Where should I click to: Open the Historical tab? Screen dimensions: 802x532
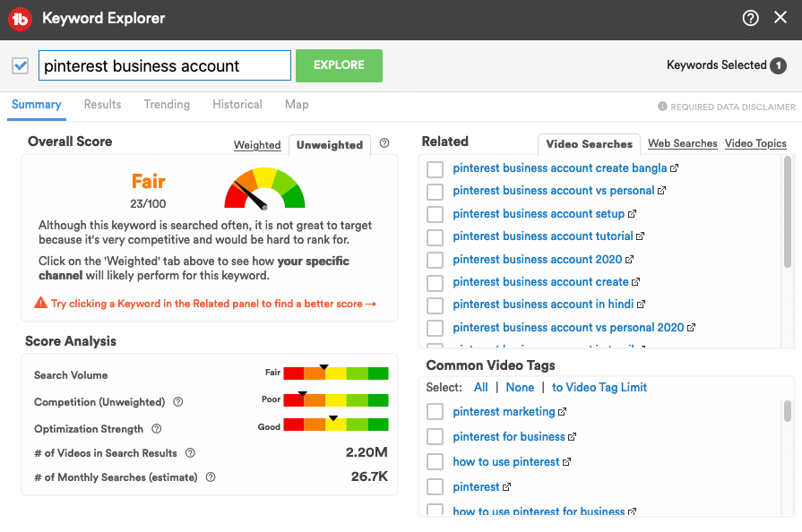coord(237,104)
